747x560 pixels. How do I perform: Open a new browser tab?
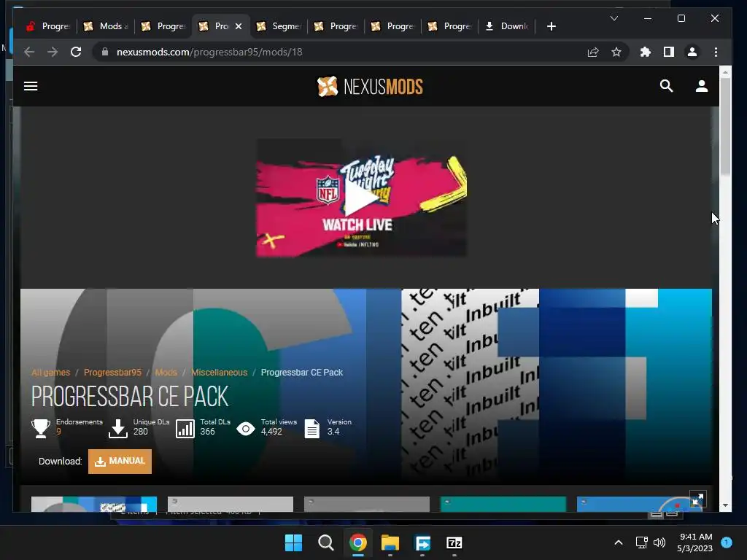tap(551, 26)
